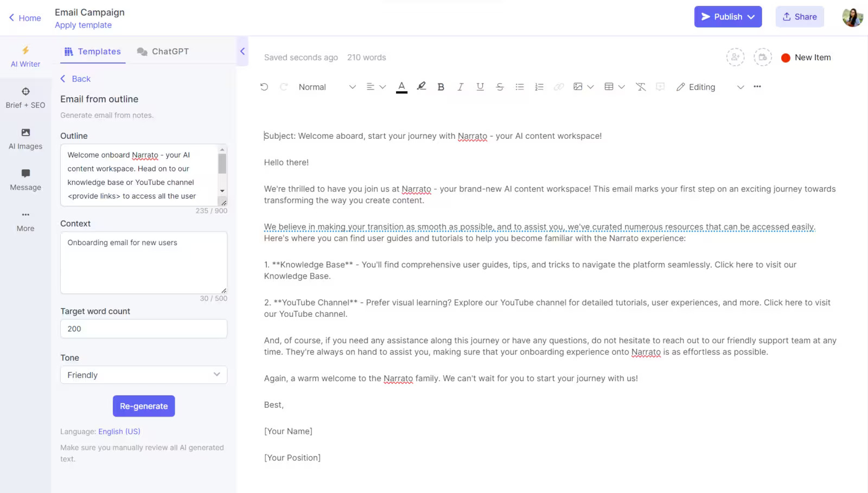Image resolution: width=868 pixels, height=493 pixels.
Task: Open the Tone dropdown showing Friendly
Action: point(143,375)
